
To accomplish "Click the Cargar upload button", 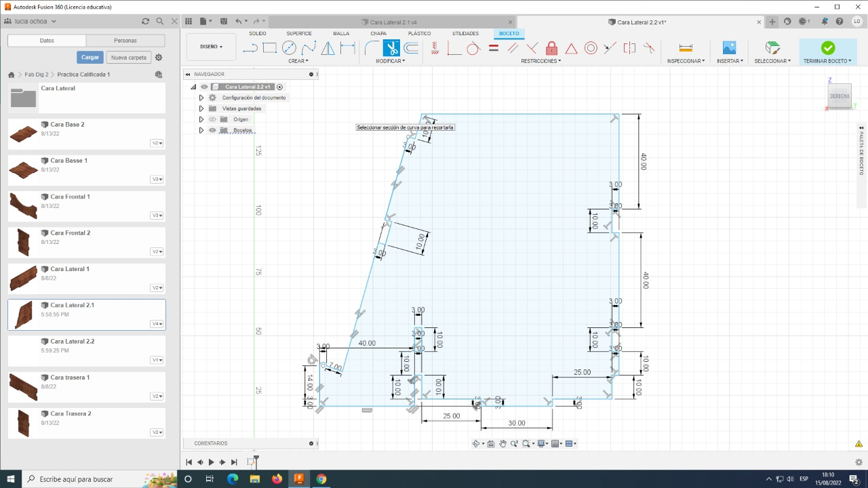I will click(x=90, y=58).
